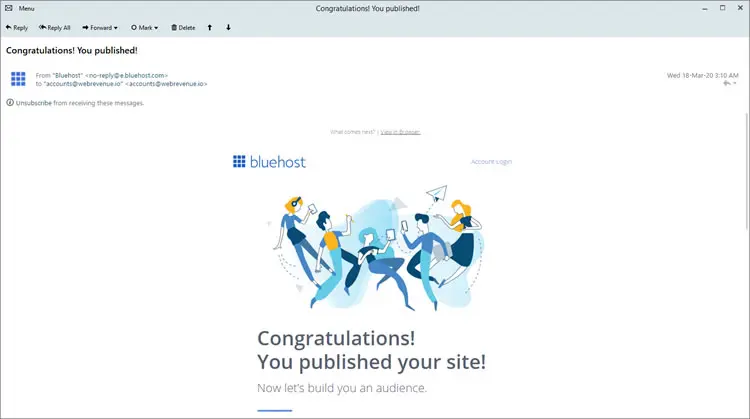
Task: Click the Bluehost sender avatar icon
Action: click(x=18, y=79)
